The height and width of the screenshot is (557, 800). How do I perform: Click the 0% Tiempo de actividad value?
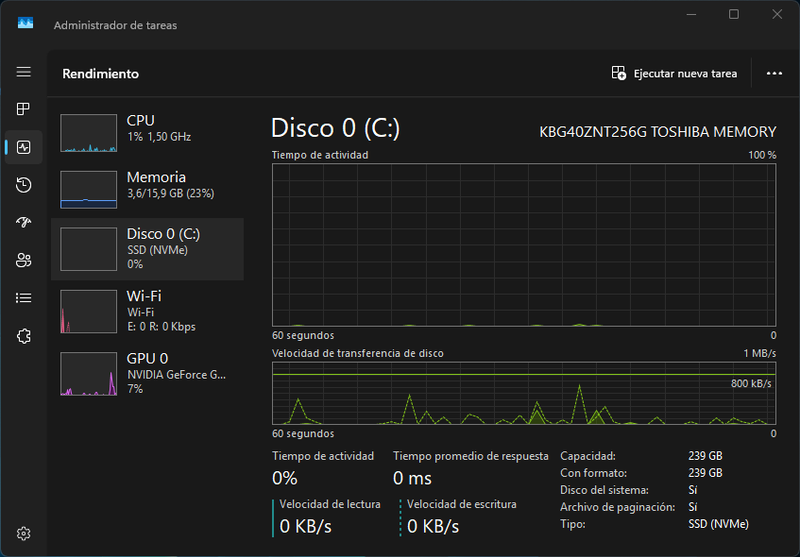point(285,478)
